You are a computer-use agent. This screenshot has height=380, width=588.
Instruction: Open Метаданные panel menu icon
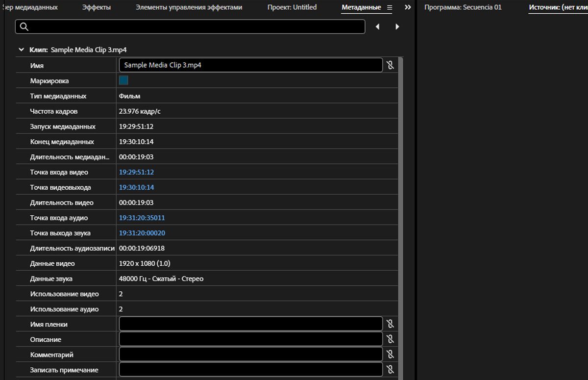coord(390,7)
